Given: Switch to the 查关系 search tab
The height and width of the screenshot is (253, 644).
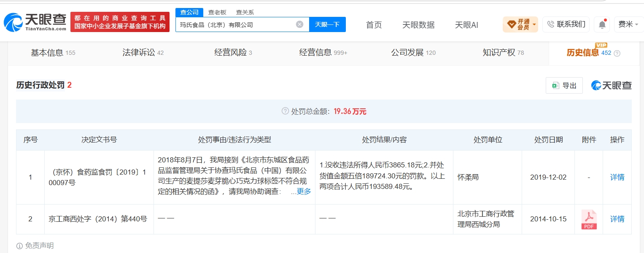Looking at the screenshot, I should (245, 12).
